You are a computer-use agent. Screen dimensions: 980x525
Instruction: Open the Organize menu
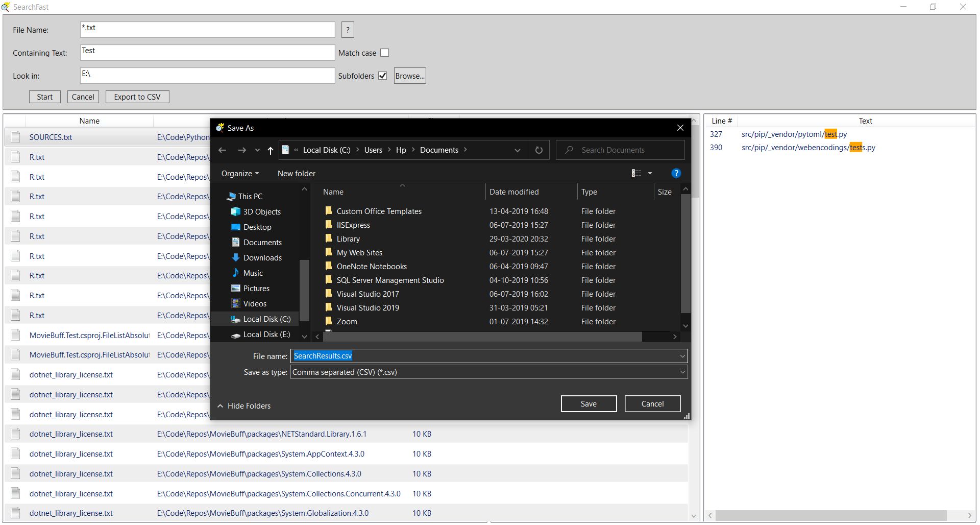click(240, 174)
